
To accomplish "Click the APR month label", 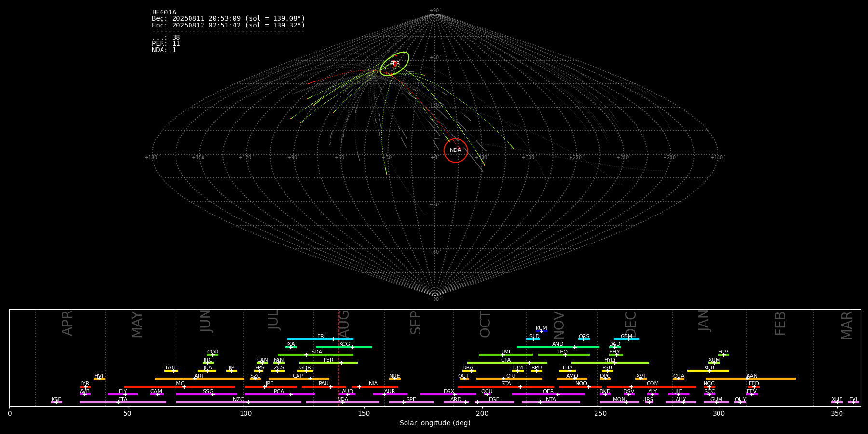I will (x=67, y=323).
